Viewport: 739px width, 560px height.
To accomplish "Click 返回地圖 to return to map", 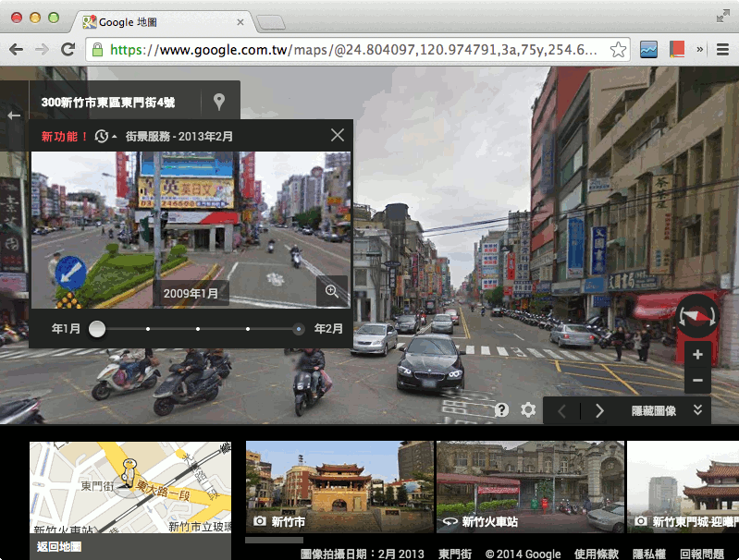I will click(x=59, y=546).
